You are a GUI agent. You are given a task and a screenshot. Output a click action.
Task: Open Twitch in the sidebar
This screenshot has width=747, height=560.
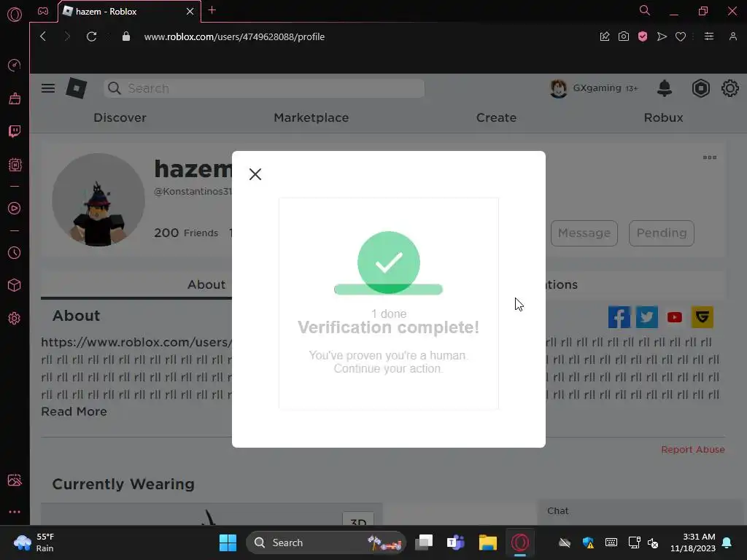click(x=15, y=131)
